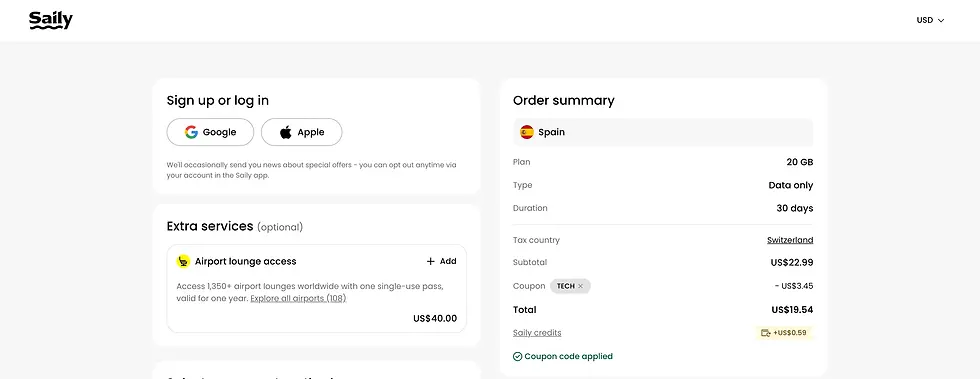Sign up with Google button
980x379 pixels.
tap(210, 132)
